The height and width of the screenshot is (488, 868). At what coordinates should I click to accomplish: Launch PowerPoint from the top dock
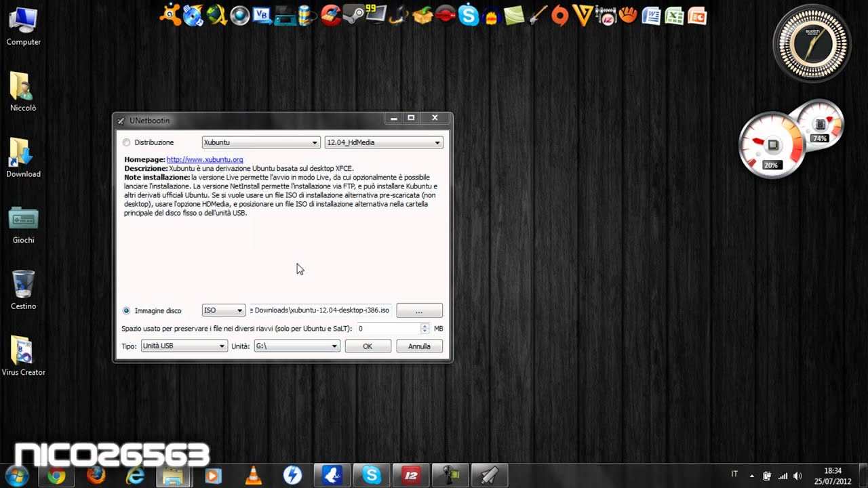pos(697,15)
